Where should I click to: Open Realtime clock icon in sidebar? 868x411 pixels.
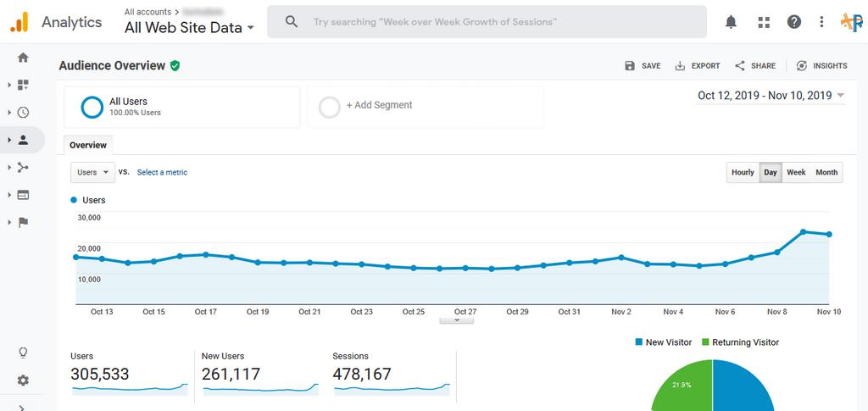coord(23,113)
